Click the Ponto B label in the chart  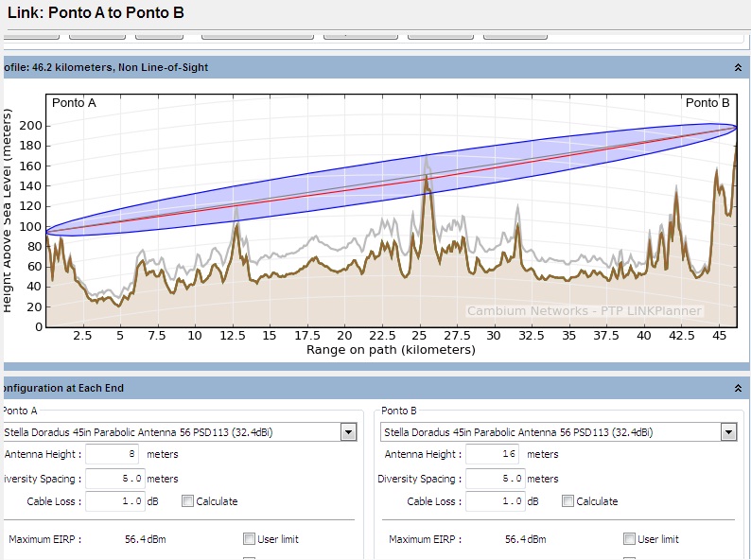[707, 103]
